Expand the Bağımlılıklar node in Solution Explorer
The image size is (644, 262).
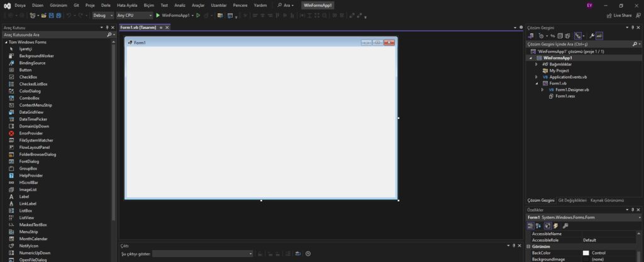536,64
